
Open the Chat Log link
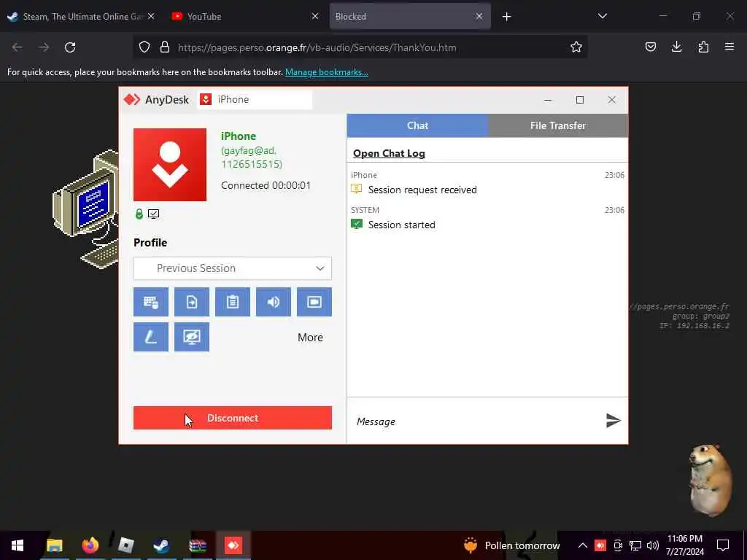tap(389, 153)
